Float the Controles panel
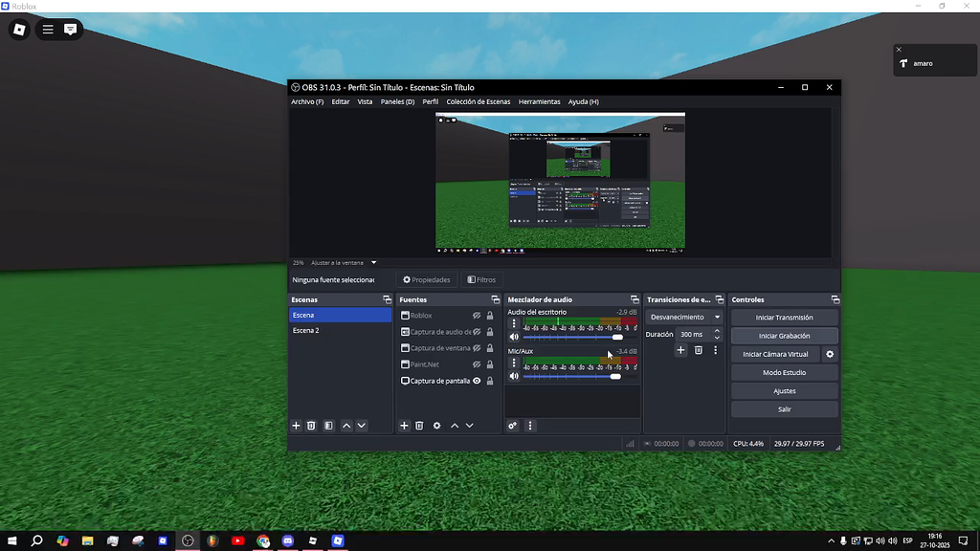The height and width of the screenshot is (551, 980). pyautogui.click(x=835, y=299)
